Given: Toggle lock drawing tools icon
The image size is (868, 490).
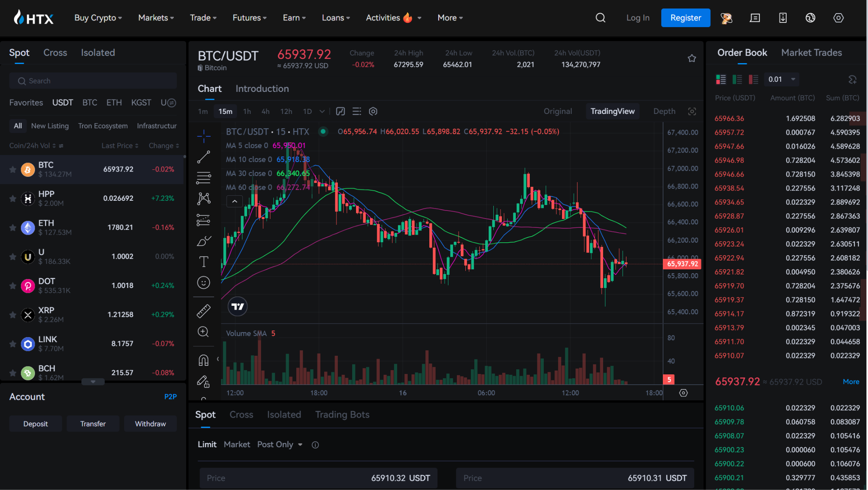Looking at the screenshot, I should tap(203, 382).
